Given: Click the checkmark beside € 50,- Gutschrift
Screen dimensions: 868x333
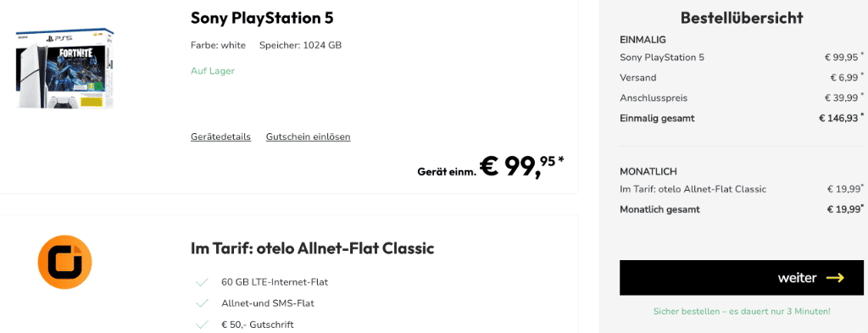Looking at the screenshot, I should [202, 325].
